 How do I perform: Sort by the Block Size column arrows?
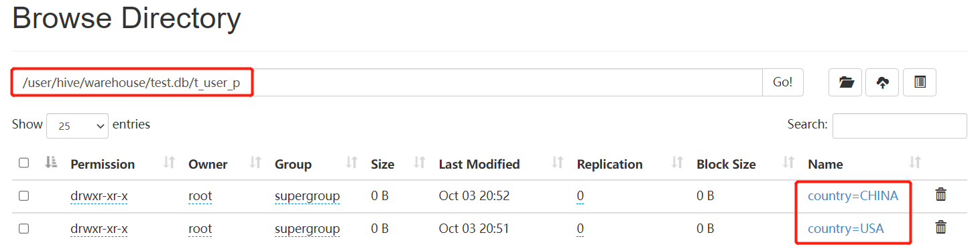coord(789,163)
